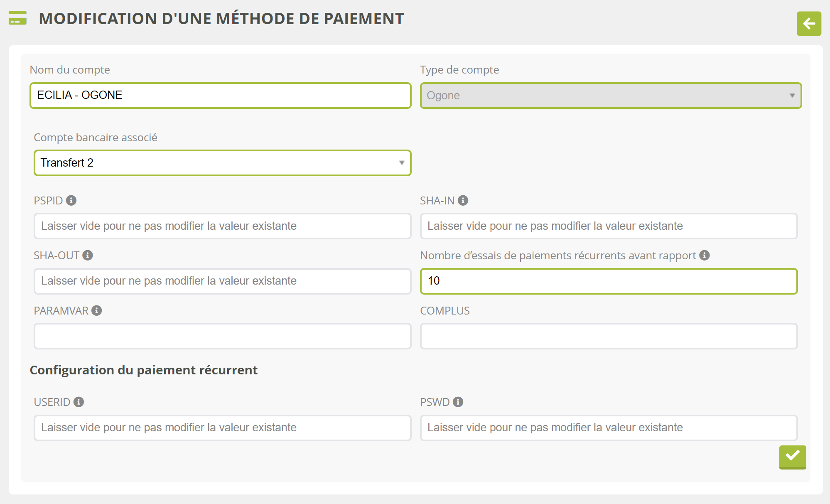This screenshot has width=830, height=504.
Task: Click the Nom du compte field
Action: point(220,96)
